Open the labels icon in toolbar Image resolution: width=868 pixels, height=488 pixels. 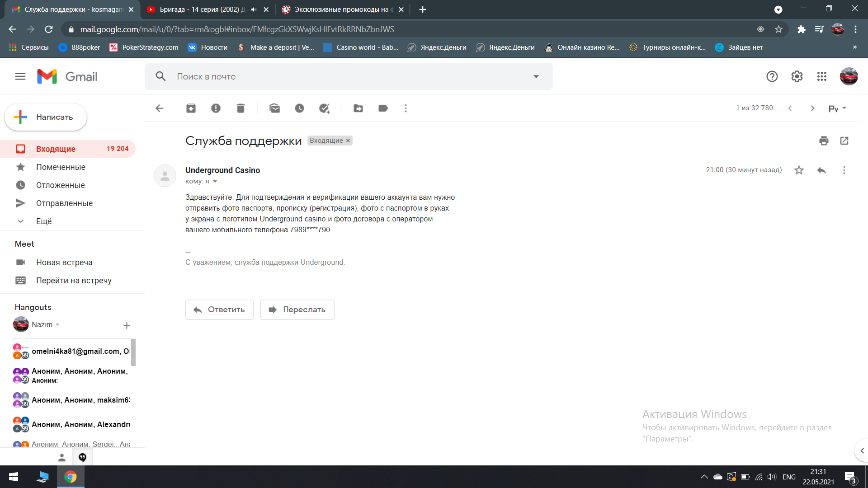(x=383, y=108)
